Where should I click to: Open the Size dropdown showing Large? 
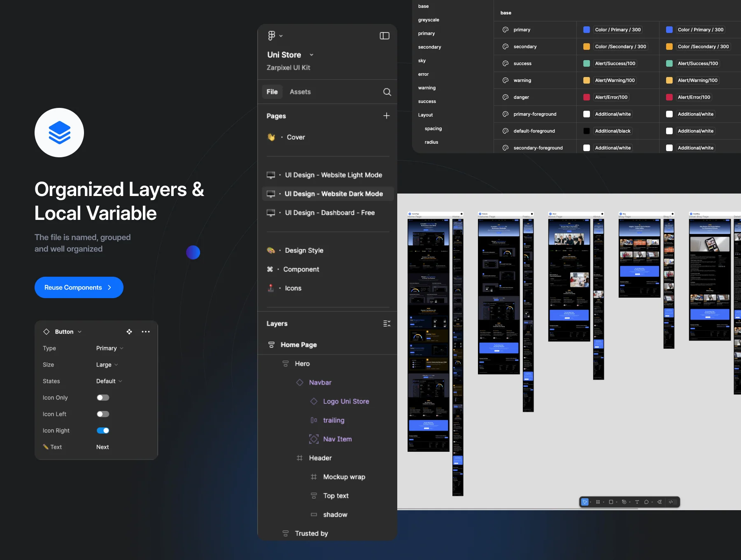point(107,365)
